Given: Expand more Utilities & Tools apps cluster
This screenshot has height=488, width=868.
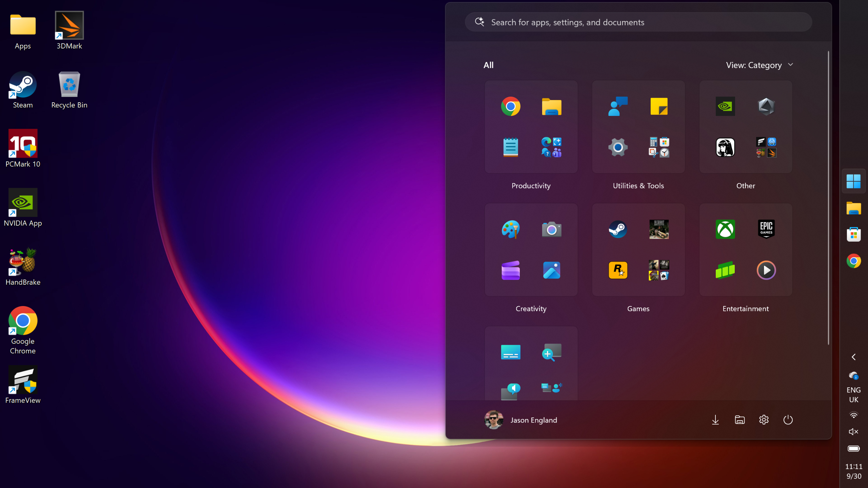Looking at the screenshot, I should pos(659,147).
